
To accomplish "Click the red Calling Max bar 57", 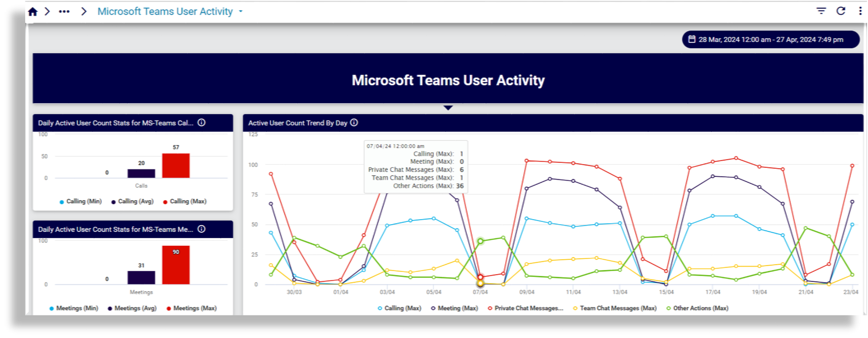I will [176, 166].
